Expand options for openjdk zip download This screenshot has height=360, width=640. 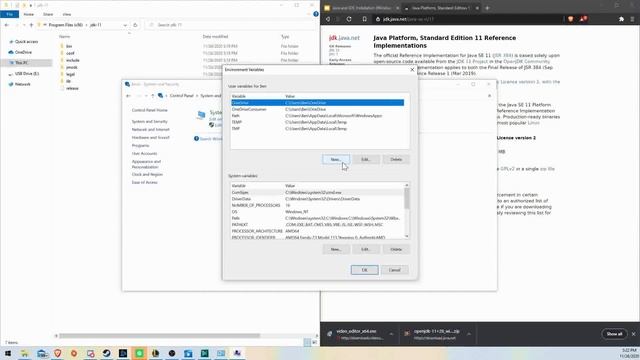coord(469,334)
